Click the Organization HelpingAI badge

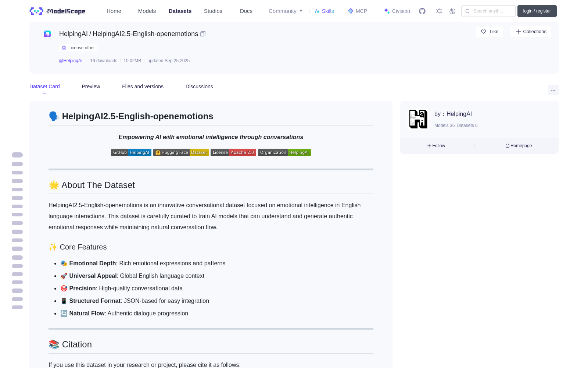pos(284,152)
